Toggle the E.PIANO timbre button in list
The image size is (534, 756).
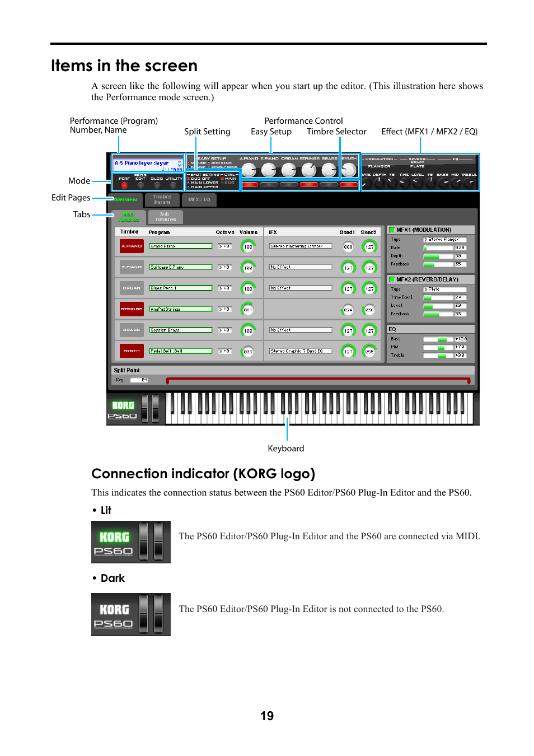pos(132,267)
